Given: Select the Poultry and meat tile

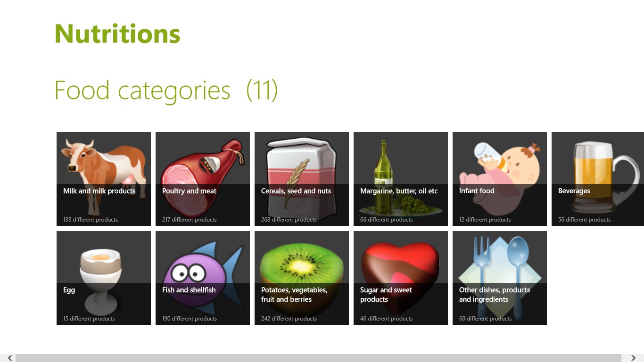Looking at the screenshot, I should [x=202, y=179].
